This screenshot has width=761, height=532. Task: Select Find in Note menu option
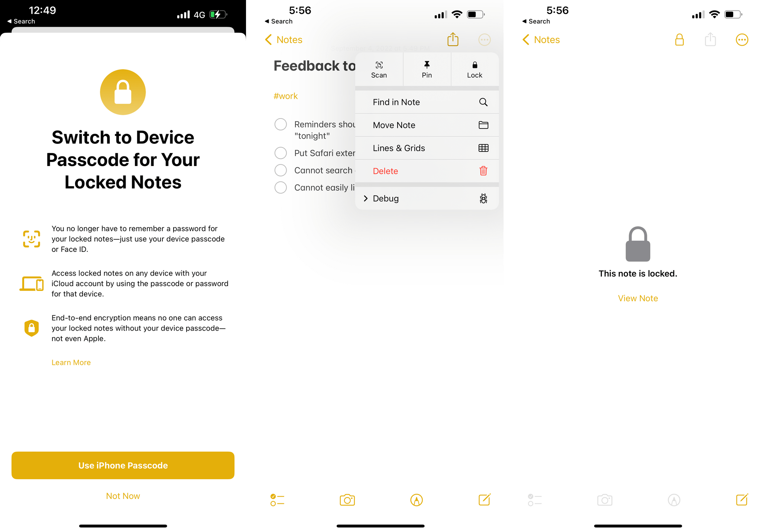click(427, 103)
